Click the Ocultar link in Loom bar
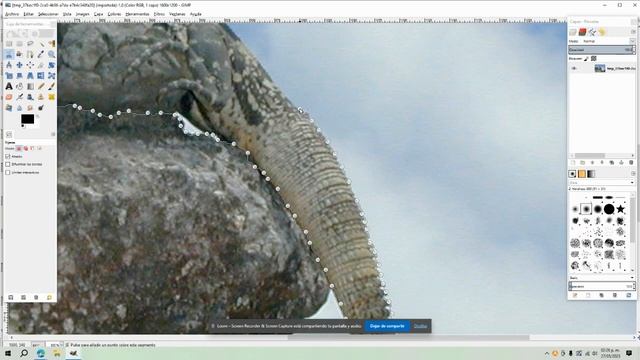The height and width of the screenshot is (360, 640). point(420,326)
